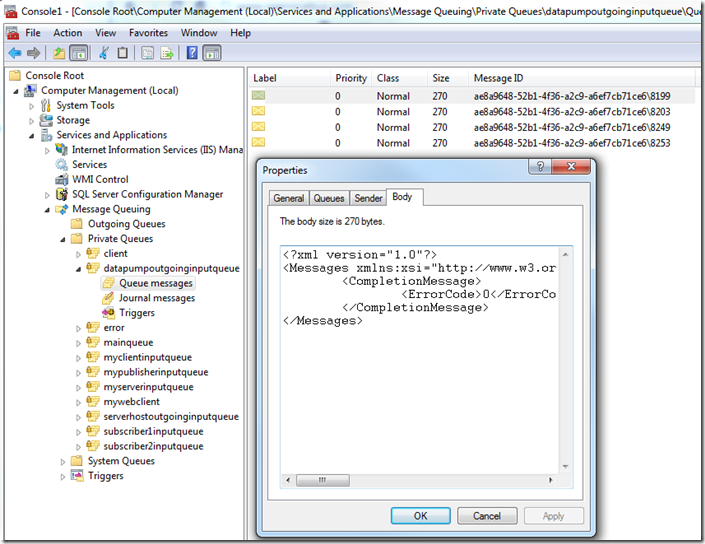Click the Properties dialog help question button
This screenshot has height=544, width=705.
540,166
